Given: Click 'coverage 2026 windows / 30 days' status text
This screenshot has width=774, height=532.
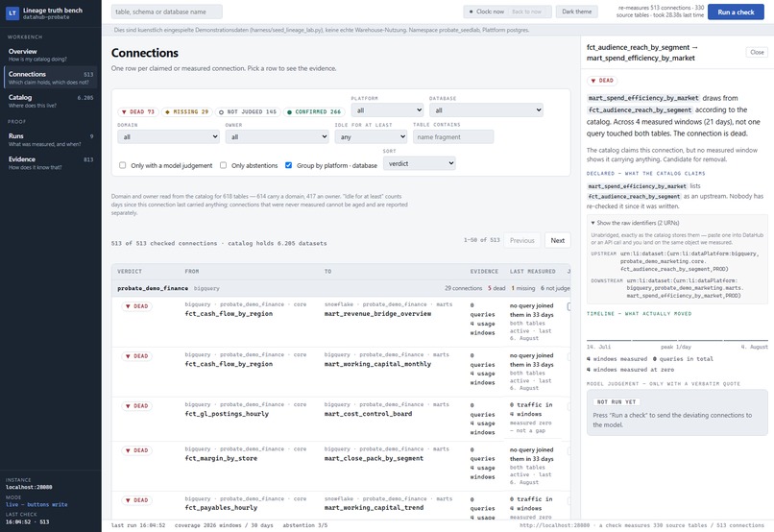Looking at the screenshot, I should pyautogui.click(x=224, y=525).
